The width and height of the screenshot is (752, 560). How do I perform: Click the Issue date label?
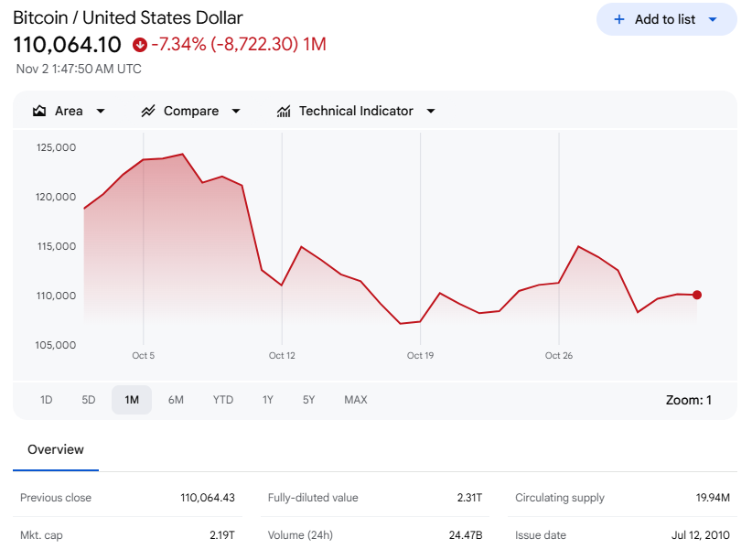[x=541, y=535]
